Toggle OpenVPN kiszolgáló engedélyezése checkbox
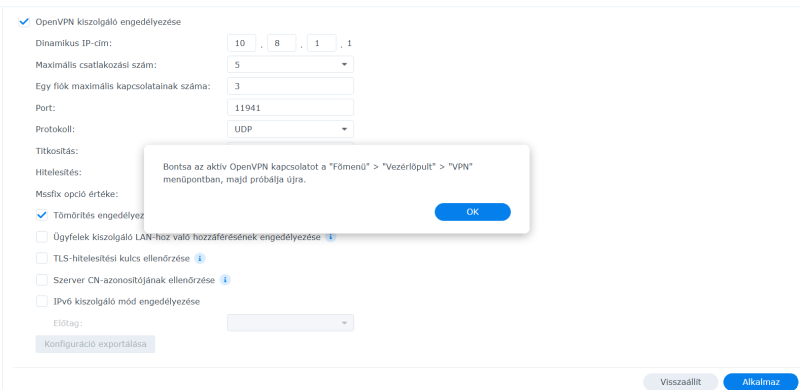The image size is (800, 390). coord(23,22)
